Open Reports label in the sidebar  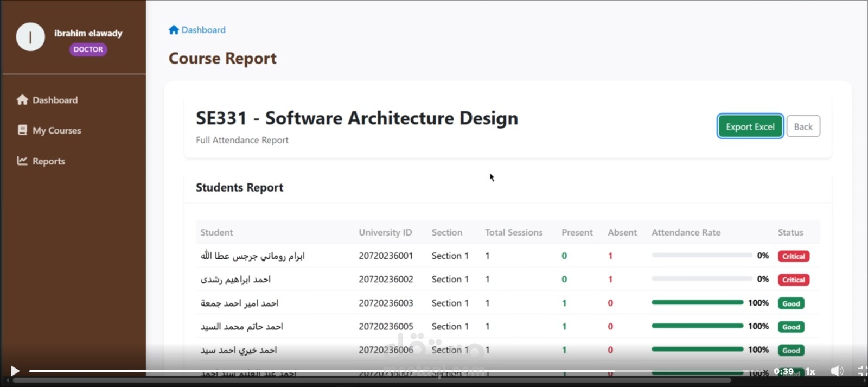tap(48, 161)
